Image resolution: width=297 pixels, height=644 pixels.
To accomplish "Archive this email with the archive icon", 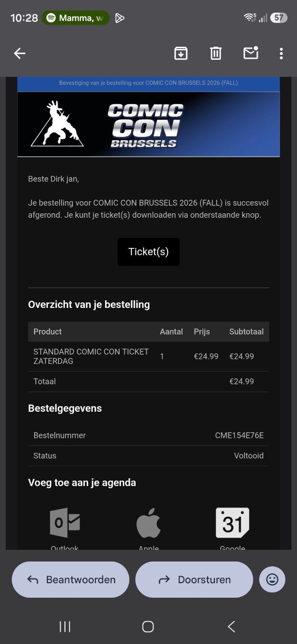I will pyautogui.click(x=181, y=53).
